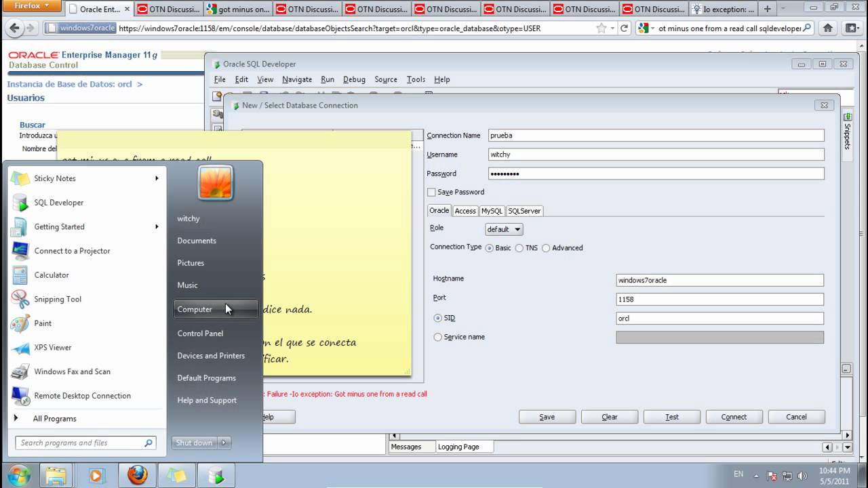Switch to Firefox via taskbar icon

137,475
